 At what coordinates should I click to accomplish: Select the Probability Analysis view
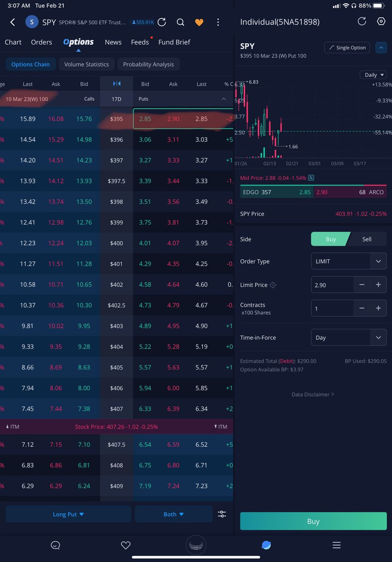click(x=148, y=64)
